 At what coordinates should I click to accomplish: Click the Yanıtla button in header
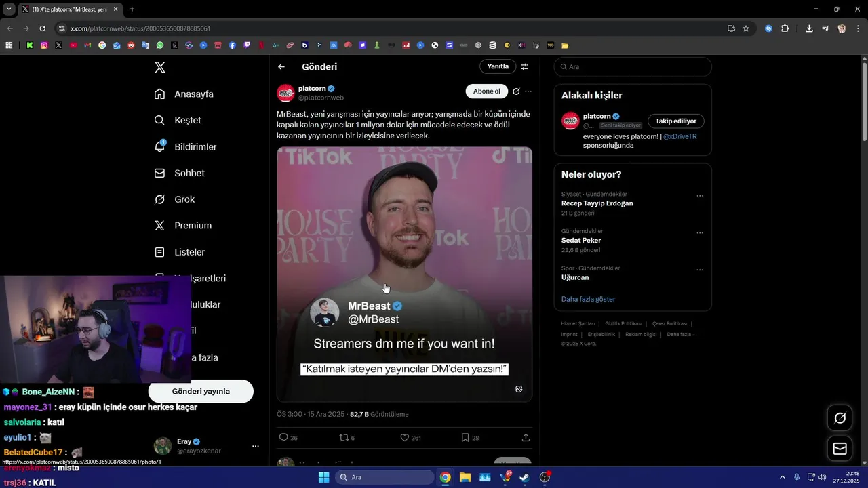click(498, 66)
